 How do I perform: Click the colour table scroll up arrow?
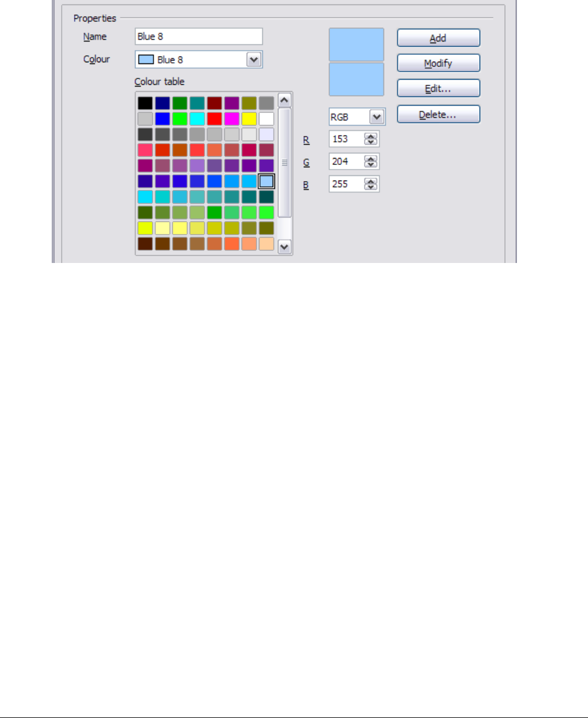[x=284, y=100]
